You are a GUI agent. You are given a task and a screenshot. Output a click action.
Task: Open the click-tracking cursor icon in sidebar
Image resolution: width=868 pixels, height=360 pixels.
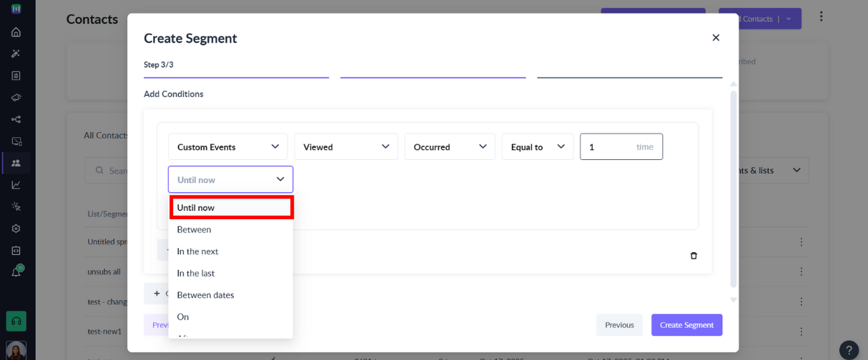click(16, 206)
